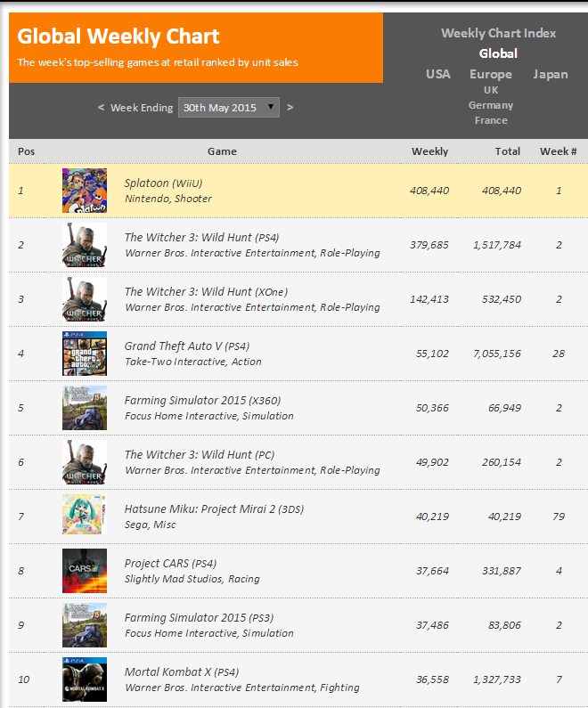Open the France weekly chart
588x708 pixels.
point(491,120)
